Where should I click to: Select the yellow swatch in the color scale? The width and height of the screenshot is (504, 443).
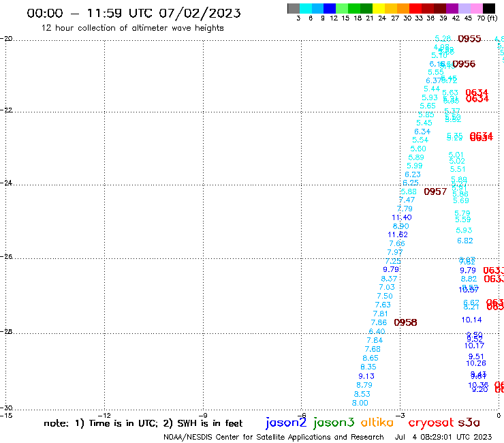tap(379, 8)
